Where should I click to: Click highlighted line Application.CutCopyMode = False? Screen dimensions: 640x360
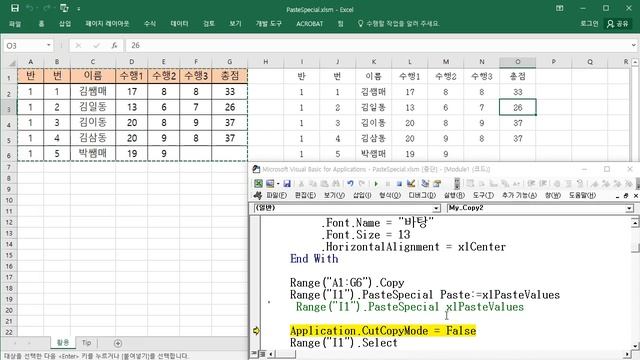[383, 331]
